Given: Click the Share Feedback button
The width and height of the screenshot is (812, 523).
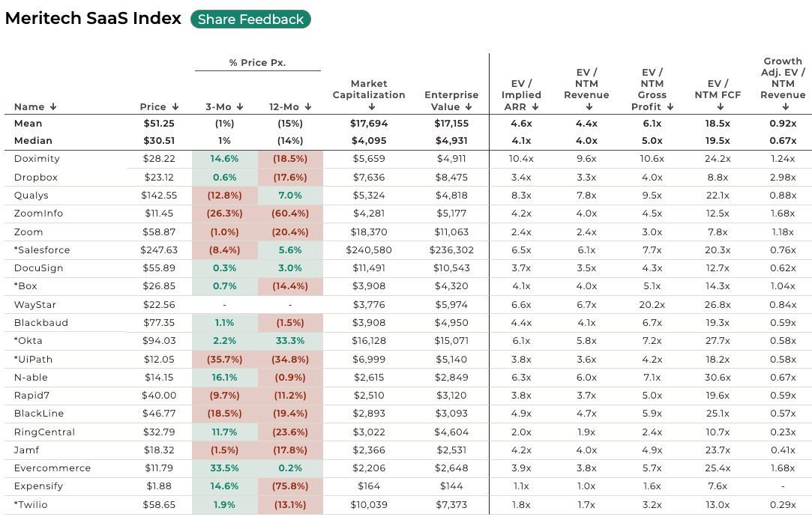Looking at the screenshot, I should (250, 19).
